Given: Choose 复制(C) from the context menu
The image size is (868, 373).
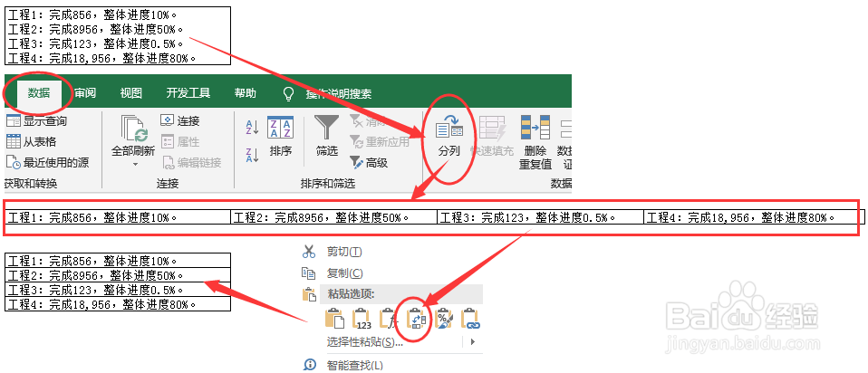Looking at the screenshot, I should pyautogui.click(x=333, y=273).
